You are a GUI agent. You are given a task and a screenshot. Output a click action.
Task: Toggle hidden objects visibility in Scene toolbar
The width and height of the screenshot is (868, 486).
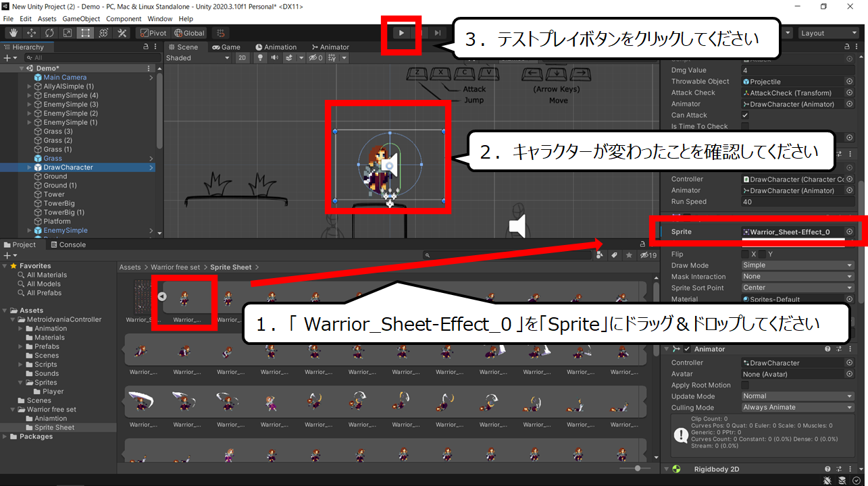click(314, 58)
